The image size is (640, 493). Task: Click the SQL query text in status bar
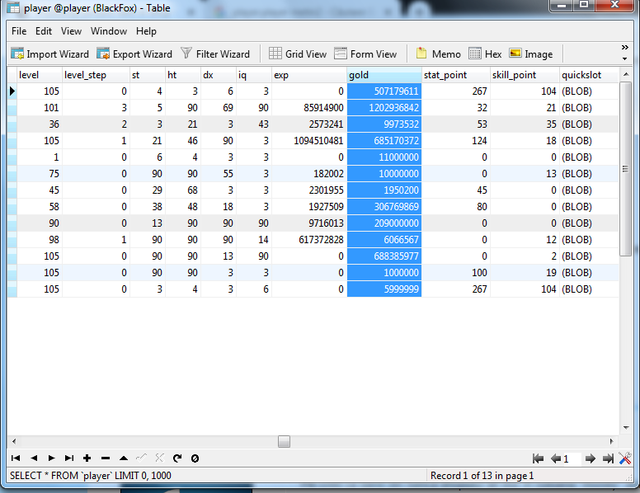91,475
